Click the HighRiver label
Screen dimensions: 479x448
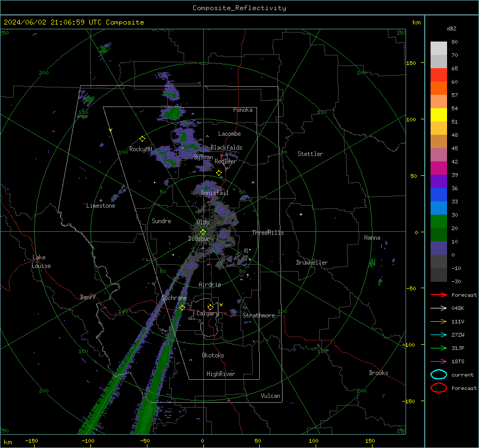221,374
